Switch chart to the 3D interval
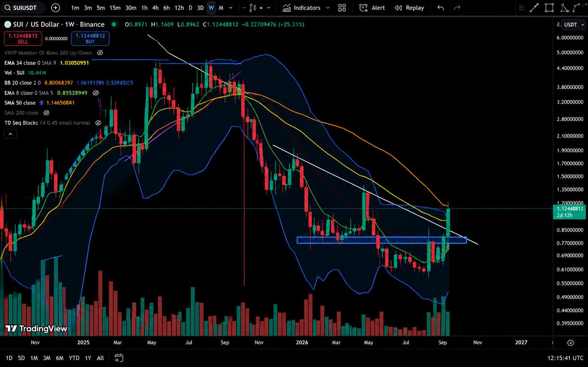The height and width of the screenshot is (367, 588). coord(200,8)
